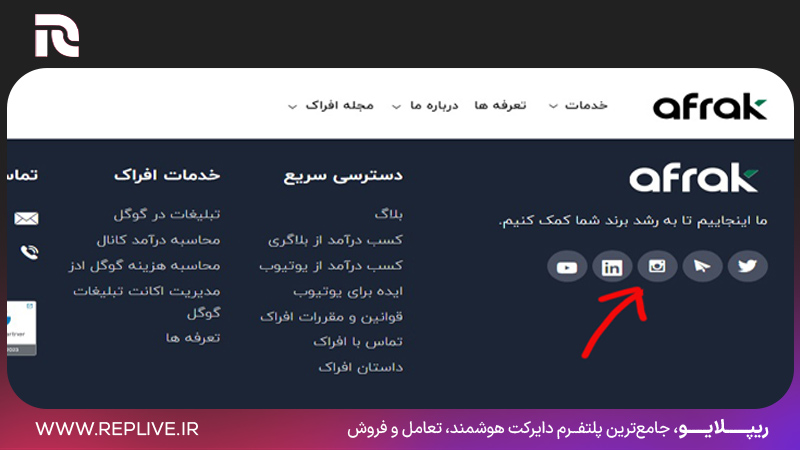Open تبلیغات در گوگل link
The image size is (800, 450).
coord(167,214)
